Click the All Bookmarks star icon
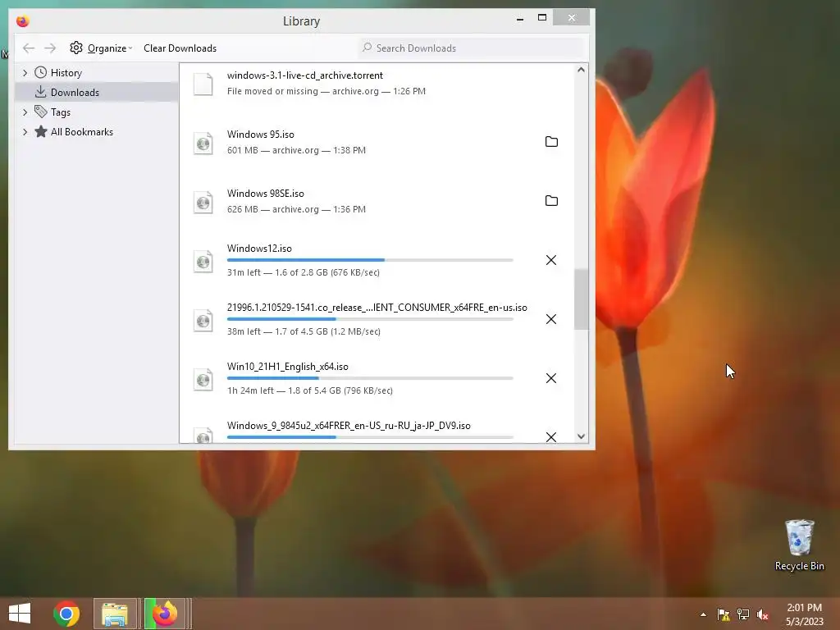This screenshot has width=840, height=630. coord(41,131)
